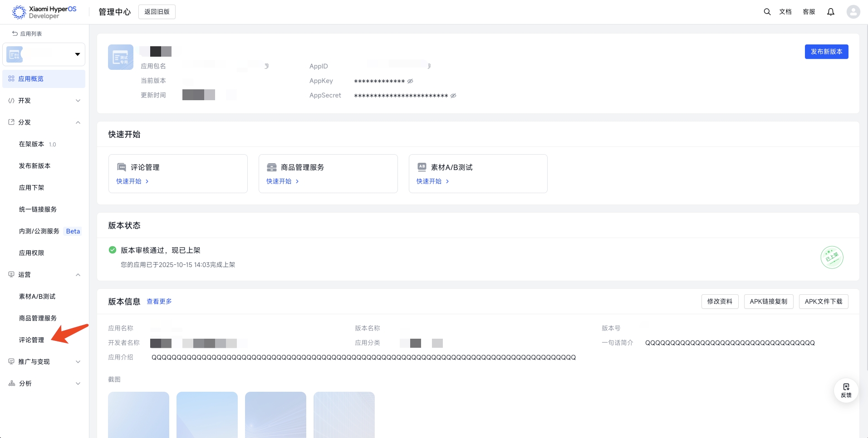Copy the AppID with copy icon
Viewport: 868px width, 438px height.
[x=429, y=66]
